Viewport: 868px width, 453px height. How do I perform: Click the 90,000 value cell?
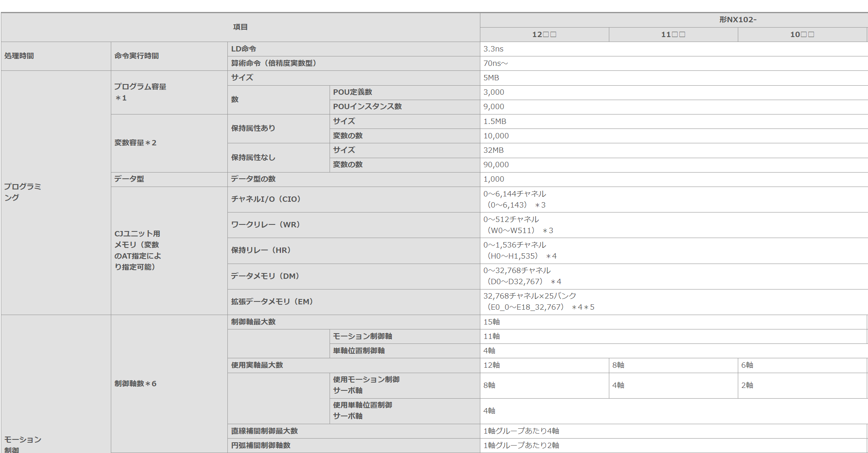(x=496, y=165)
